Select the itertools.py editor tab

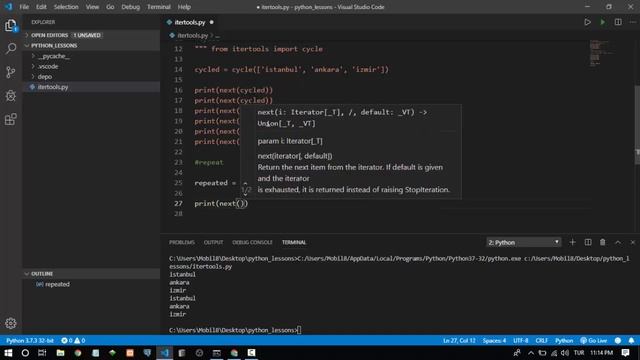point(190,22)
